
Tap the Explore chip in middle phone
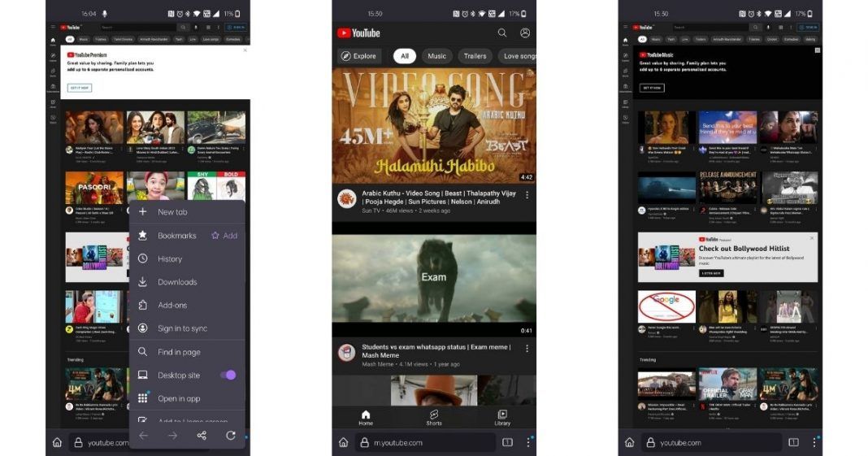pyautogui.click(x=359, y=56)
